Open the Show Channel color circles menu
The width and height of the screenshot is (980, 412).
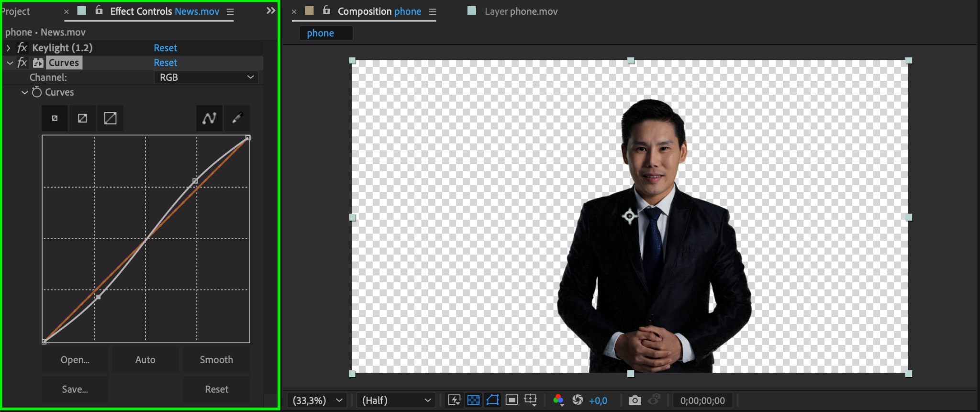558,400
